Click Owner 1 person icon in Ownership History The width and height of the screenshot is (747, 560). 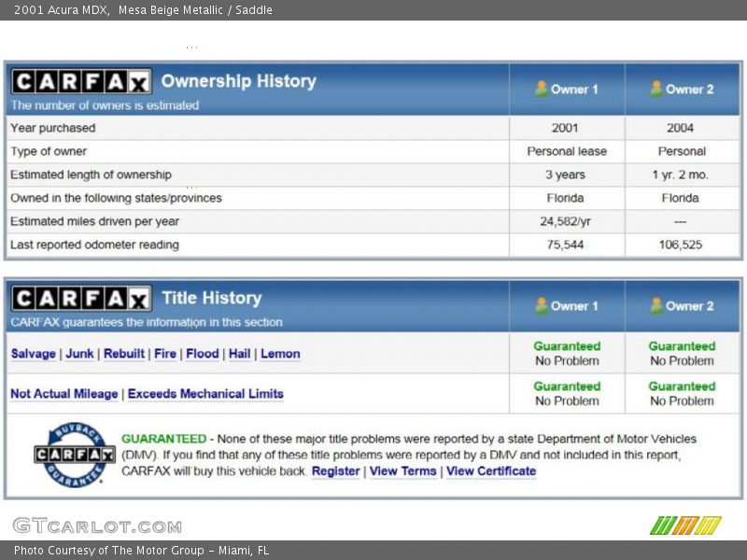pyautogui.click(x=541, y=89)
